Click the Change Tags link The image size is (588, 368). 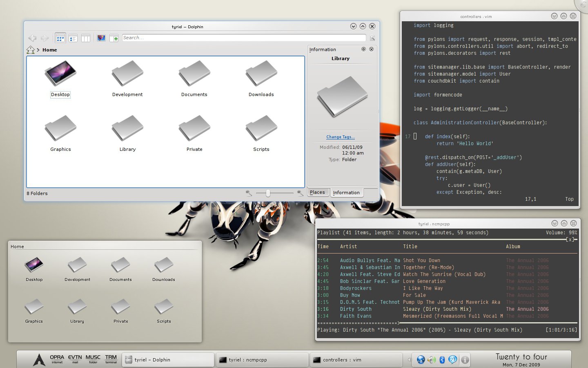(341, 137)
